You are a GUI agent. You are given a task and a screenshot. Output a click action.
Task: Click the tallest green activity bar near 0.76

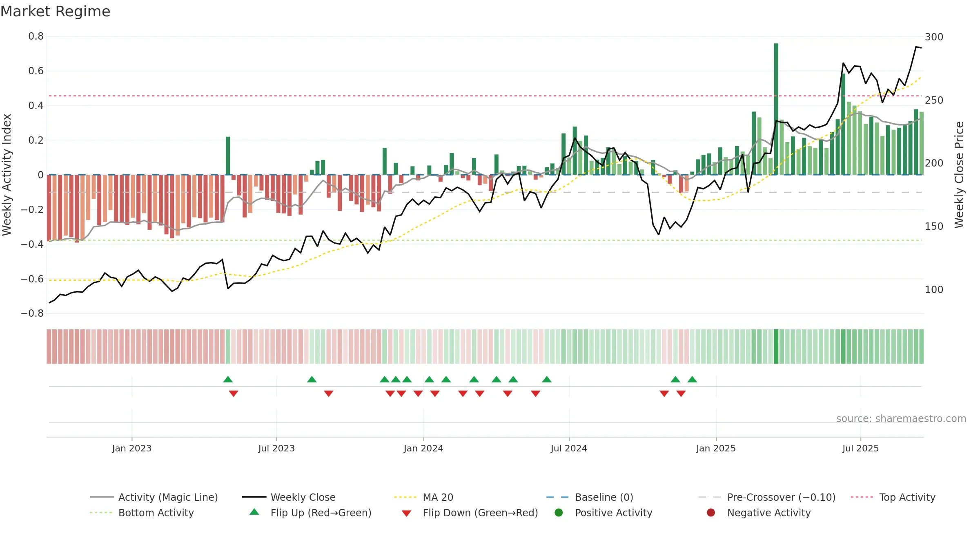(x=776, y=109)
